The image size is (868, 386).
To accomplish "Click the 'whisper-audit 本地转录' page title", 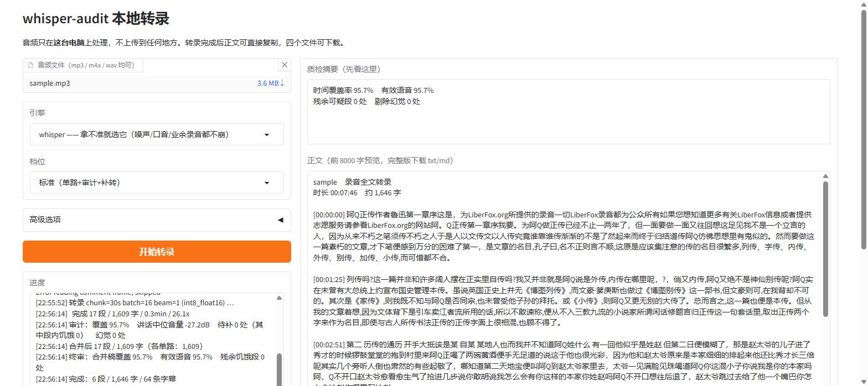I will (x=96, y=18).
